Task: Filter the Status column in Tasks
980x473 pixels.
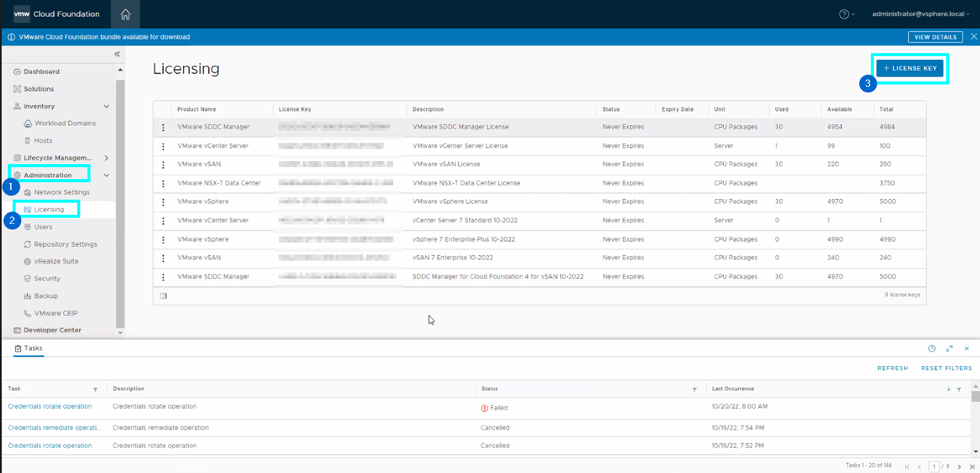Action: click(x=694, y=389)
